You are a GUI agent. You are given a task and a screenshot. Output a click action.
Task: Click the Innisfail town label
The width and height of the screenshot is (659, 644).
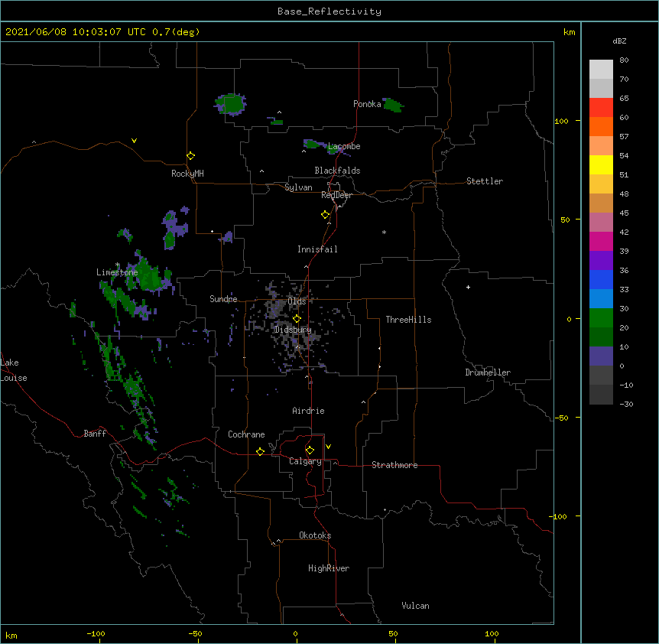click(317, 249)
